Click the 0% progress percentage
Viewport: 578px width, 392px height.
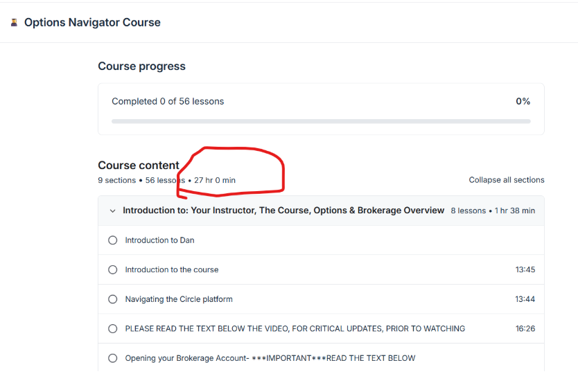tap(523, 101)
